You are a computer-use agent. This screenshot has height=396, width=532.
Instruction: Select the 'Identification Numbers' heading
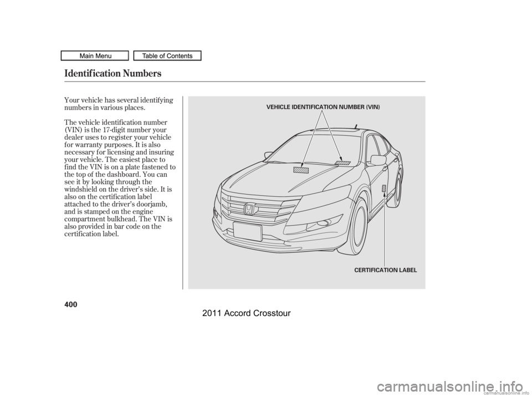112,73
